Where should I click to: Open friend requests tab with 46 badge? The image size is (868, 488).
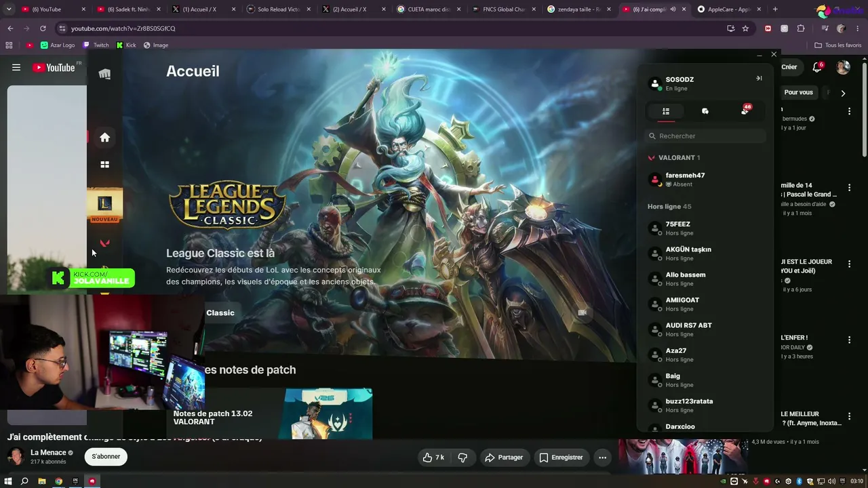[x=745, y=110]
